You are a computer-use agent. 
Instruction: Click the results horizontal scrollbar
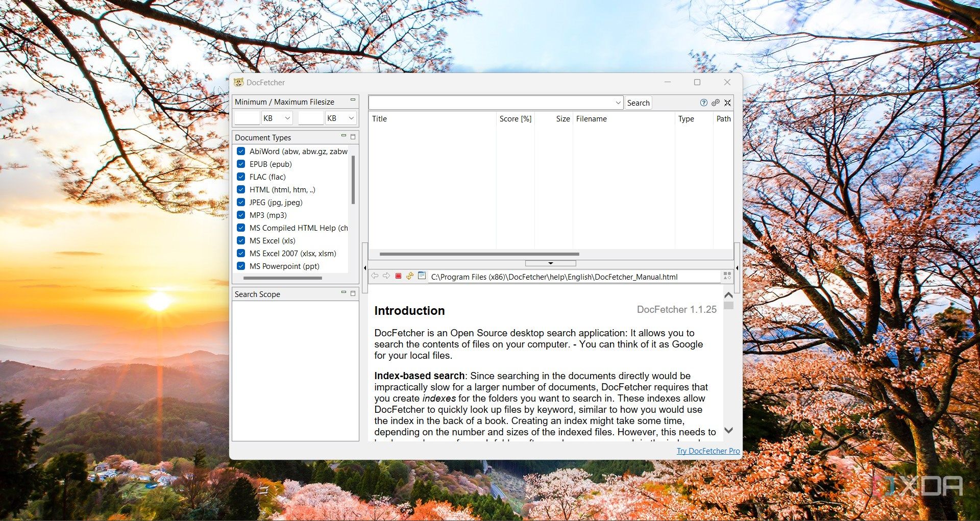(x=479, y=254)
